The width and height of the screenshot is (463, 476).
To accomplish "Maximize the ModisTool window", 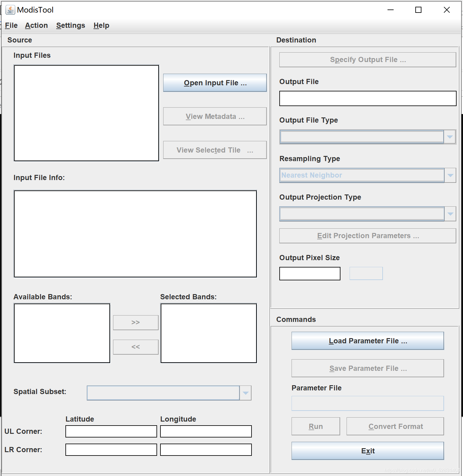I will tap(418, 10).
